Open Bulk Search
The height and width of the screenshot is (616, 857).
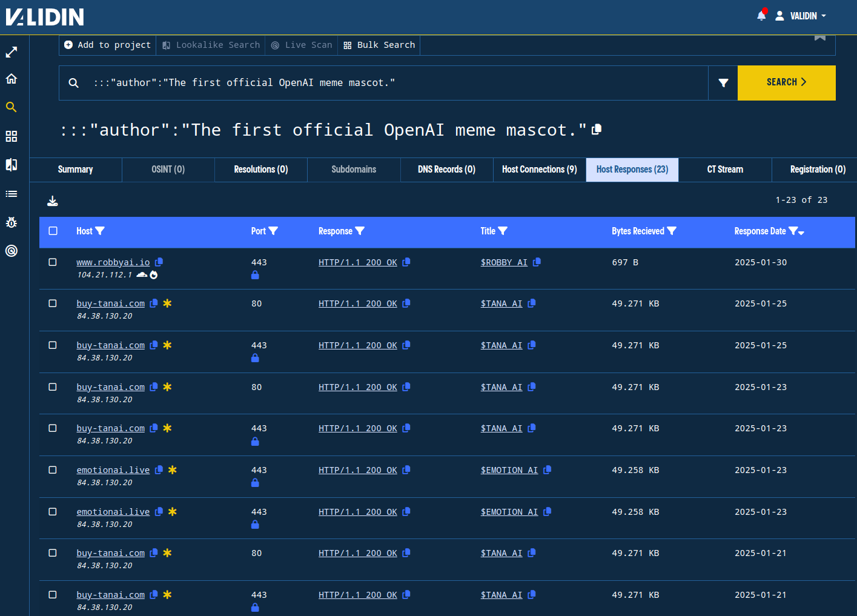pyautogui.click(x=379, y=45)
